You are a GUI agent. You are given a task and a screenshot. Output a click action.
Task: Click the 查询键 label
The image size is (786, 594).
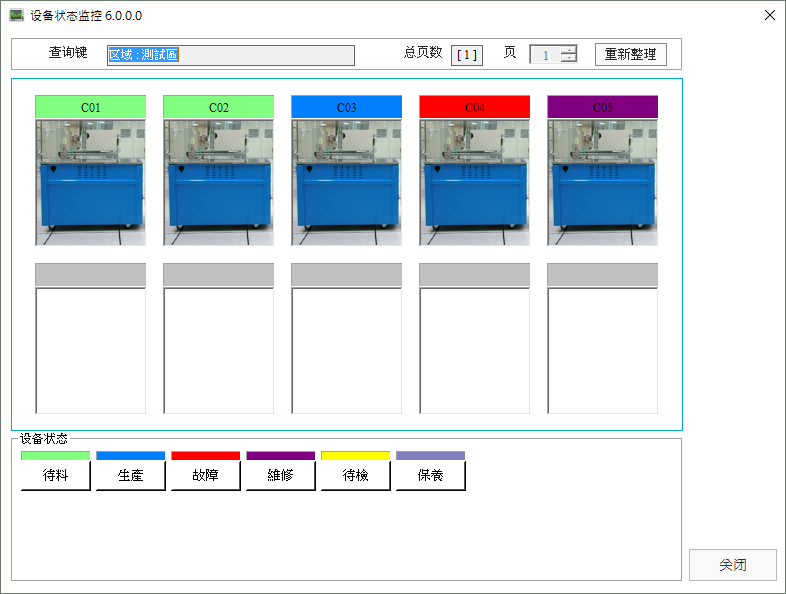(68, 53)
